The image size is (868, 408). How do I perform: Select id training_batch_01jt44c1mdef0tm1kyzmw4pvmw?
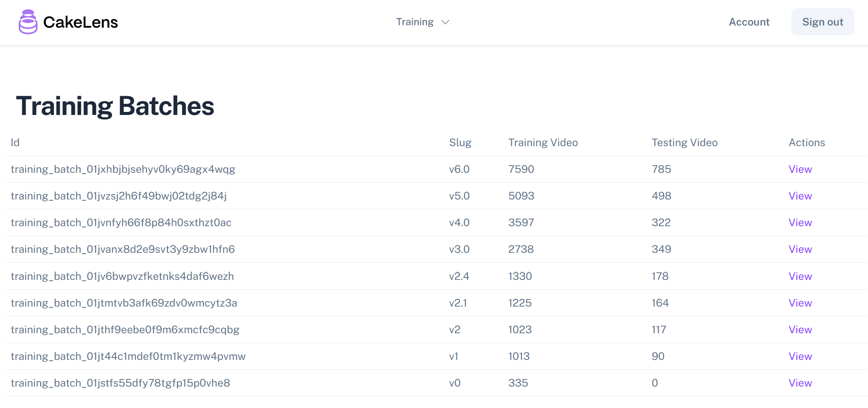(128, 356)
